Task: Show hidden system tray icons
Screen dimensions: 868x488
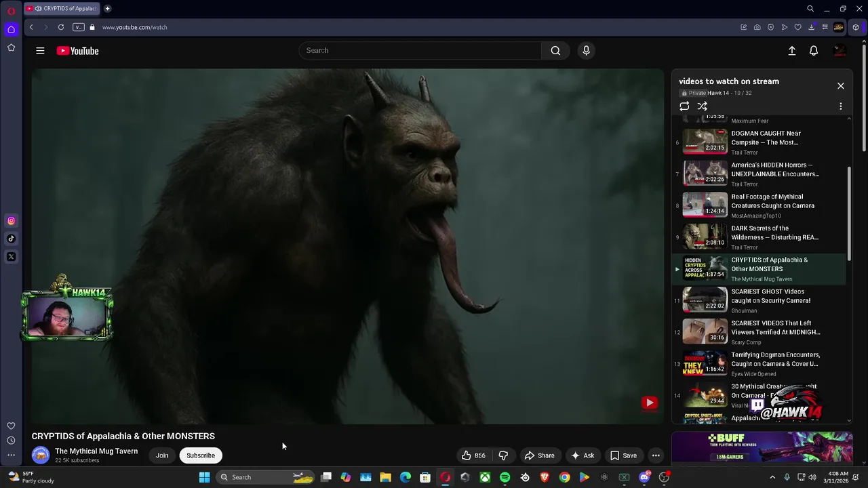Action: (x=772, y=477)
